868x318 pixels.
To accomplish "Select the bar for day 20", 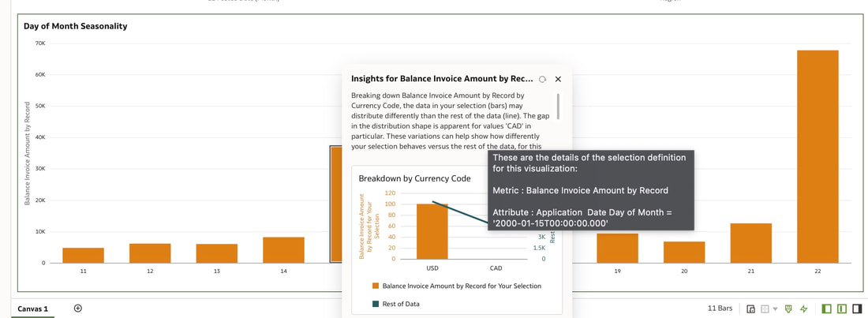I will [x=684, y=252].
